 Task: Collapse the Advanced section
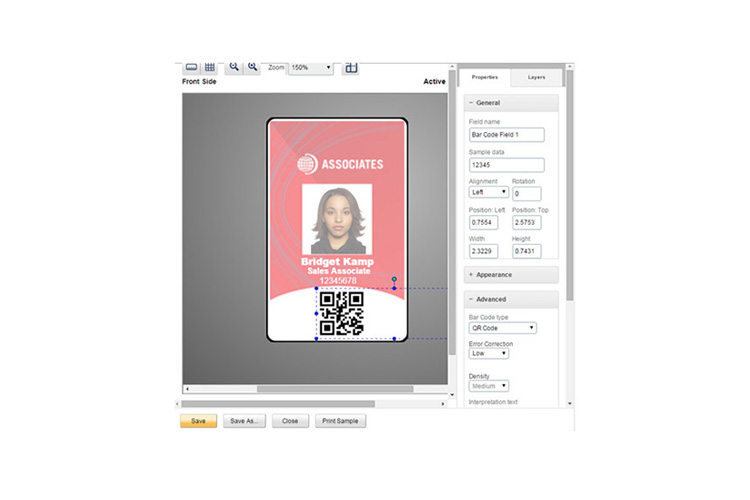click(x=511, y=299)
